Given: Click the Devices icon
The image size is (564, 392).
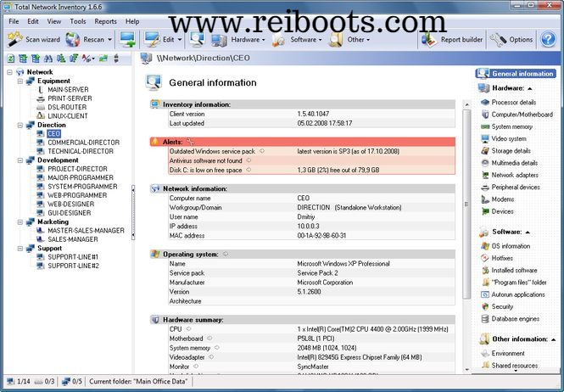Looking at the screenshot, I should tap(485, 211).
